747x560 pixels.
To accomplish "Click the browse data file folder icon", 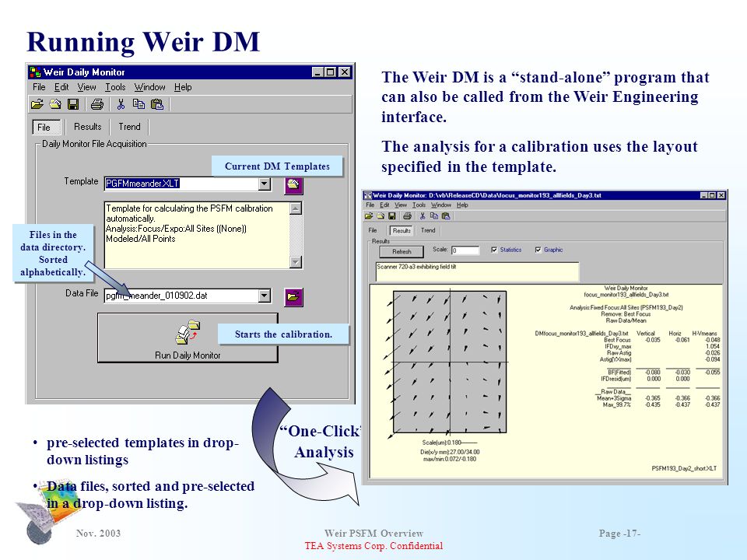I will [x=293, y=297].
